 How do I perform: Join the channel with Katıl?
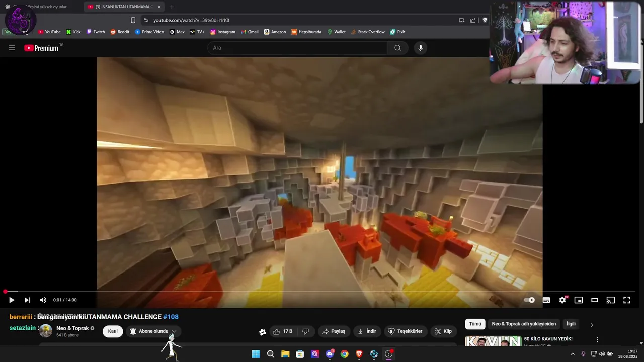click(x=113, y=331)
